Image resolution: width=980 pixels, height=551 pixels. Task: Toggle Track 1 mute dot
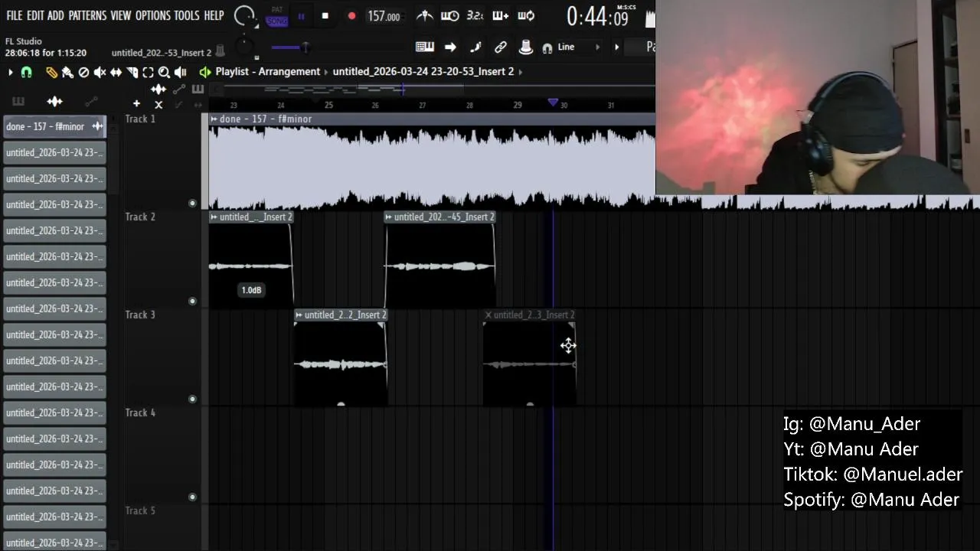point(192,203)
